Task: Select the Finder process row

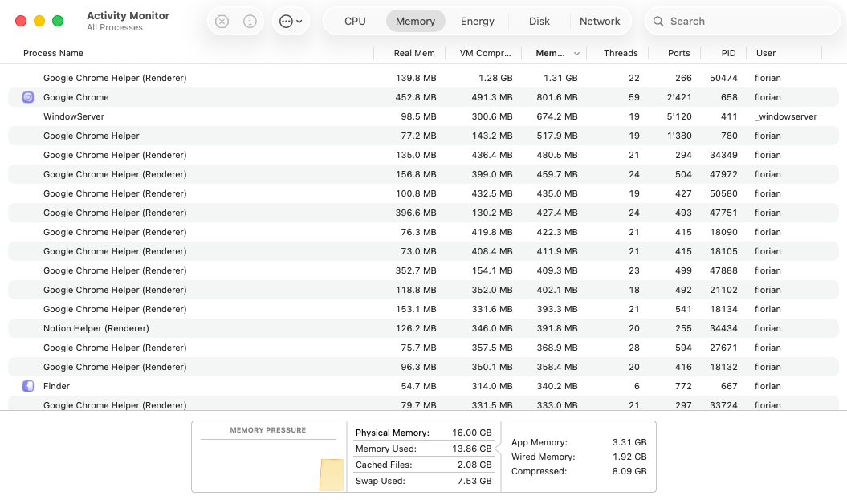Action: tap(424, 386)
